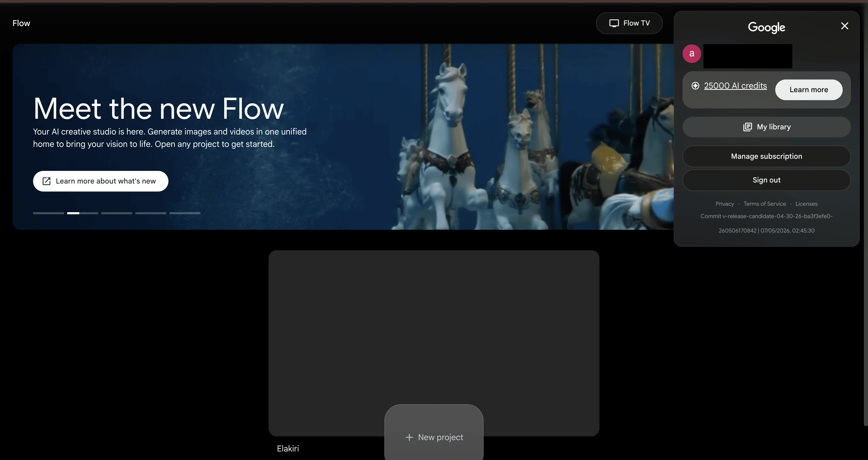Switch to the fourth banner slide indicator

click(151, 213)
